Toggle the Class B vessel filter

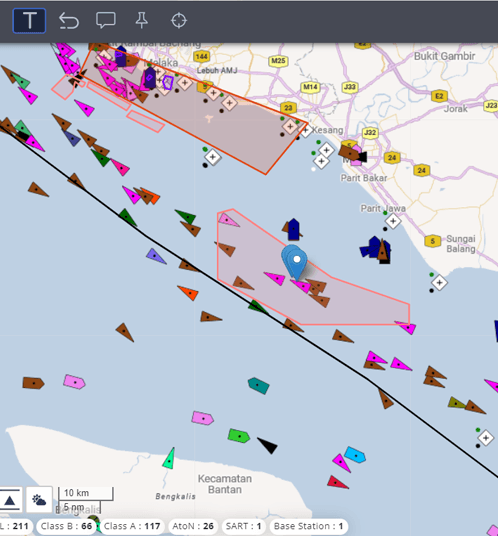point(66,526)
